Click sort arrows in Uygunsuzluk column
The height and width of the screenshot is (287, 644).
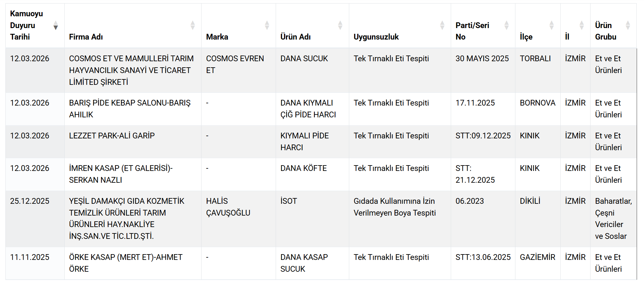pyautogui.click(x=442, y=25)
